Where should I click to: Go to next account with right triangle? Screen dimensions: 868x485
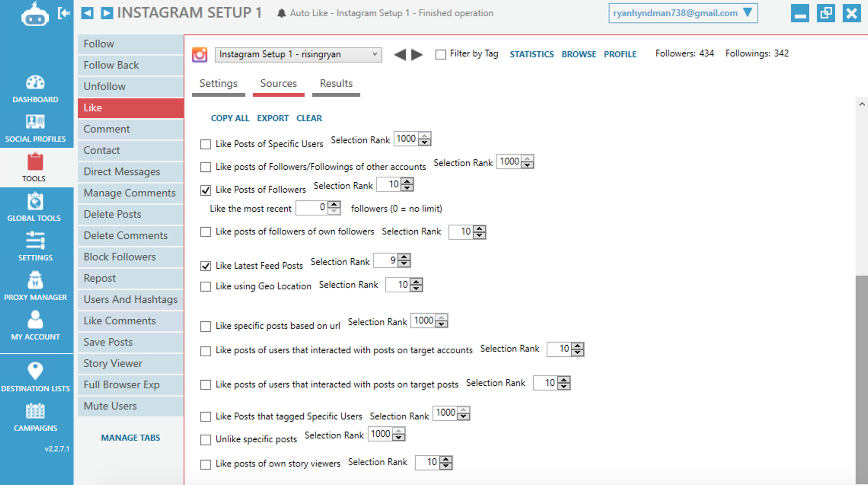coord(417,54)
